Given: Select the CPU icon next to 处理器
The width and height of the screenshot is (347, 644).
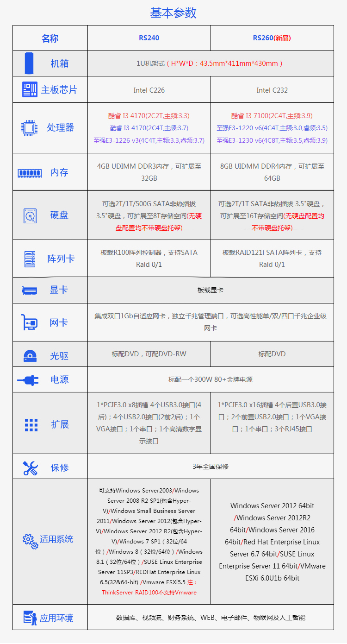Looking at the screenshot, I should coord(29,128).
